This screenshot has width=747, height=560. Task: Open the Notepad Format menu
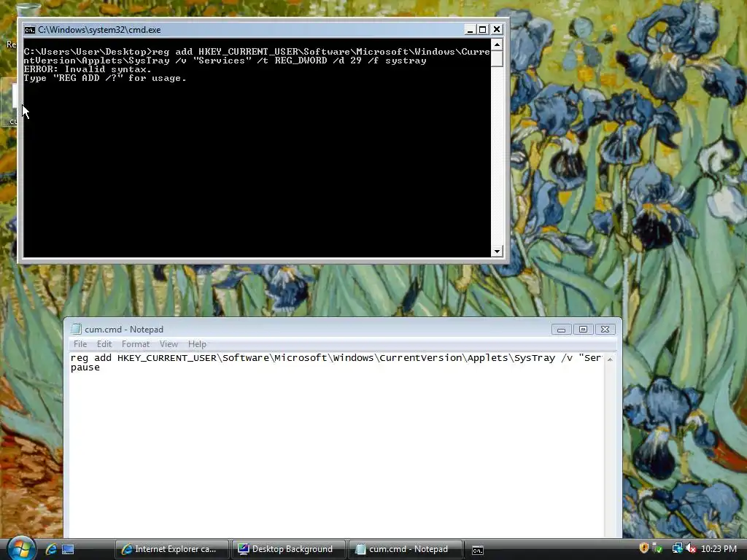[x=135, y=344]
